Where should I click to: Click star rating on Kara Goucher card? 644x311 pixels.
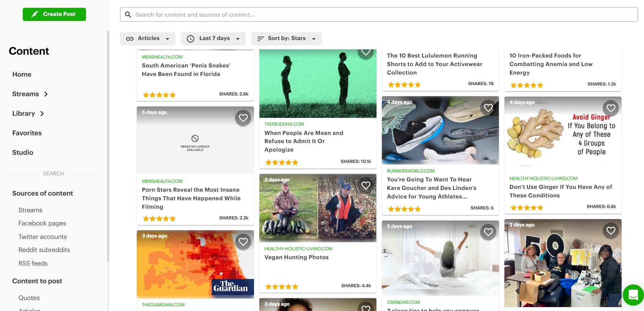tap(404, 209)
